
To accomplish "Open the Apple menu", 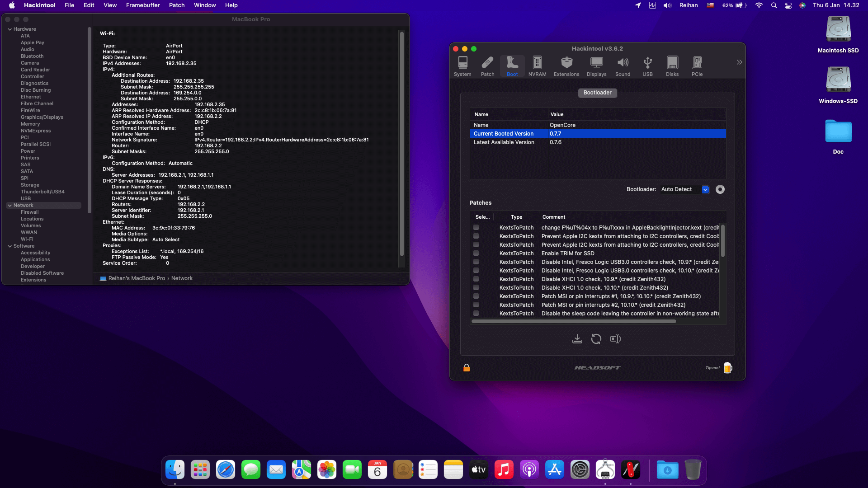I will click(x=12, y=5).
